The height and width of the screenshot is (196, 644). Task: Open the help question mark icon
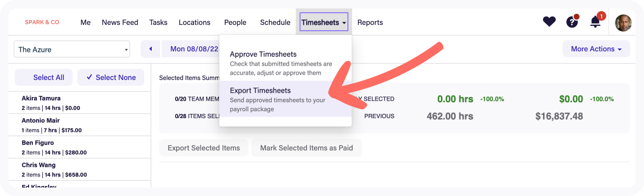coord(572,22)
